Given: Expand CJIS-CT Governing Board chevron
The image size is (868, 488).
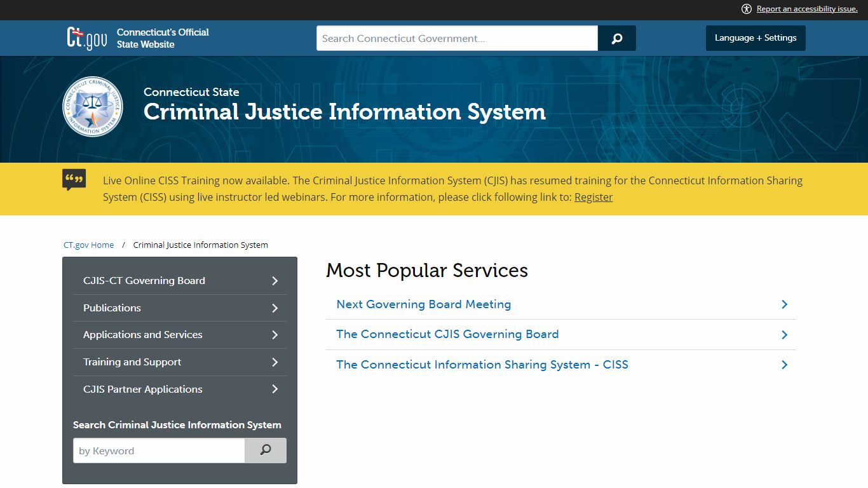Looking at the screenshot, I should [x=275, y=281].
